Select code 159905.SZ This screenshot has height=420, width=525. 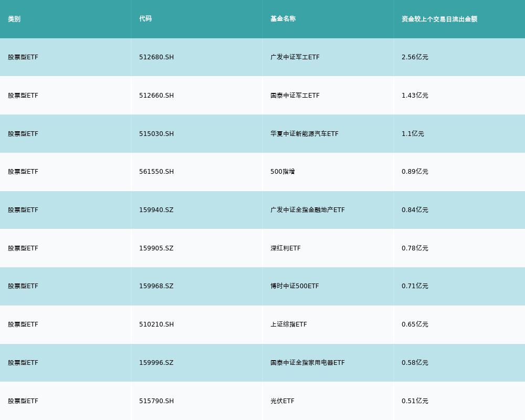156,248
